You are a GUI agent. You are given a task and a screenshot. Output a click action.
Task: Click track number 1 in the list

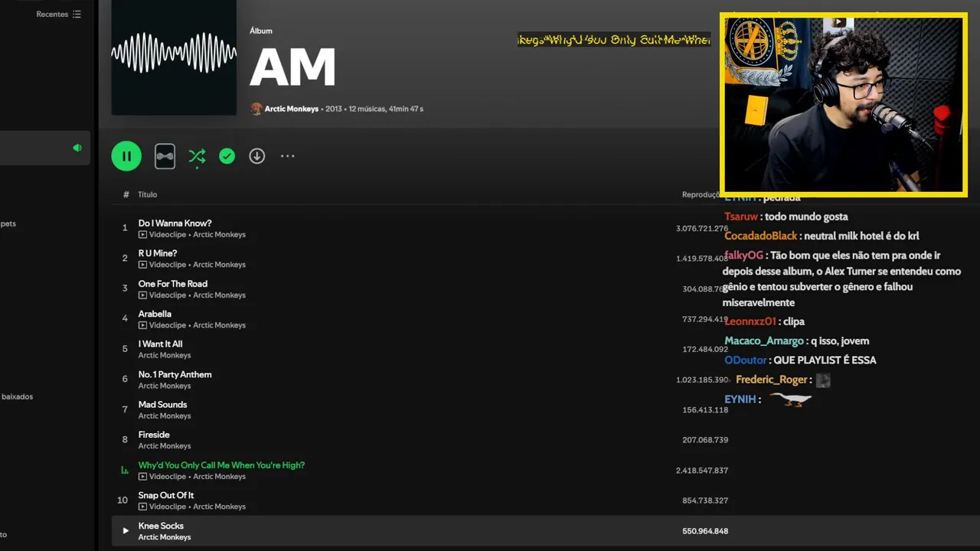125,228
